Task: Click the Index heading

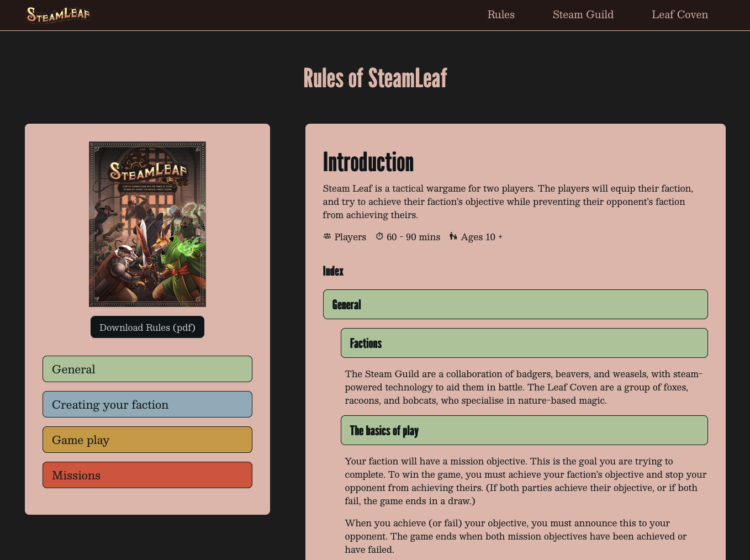Action: click(x=333, y=271)
